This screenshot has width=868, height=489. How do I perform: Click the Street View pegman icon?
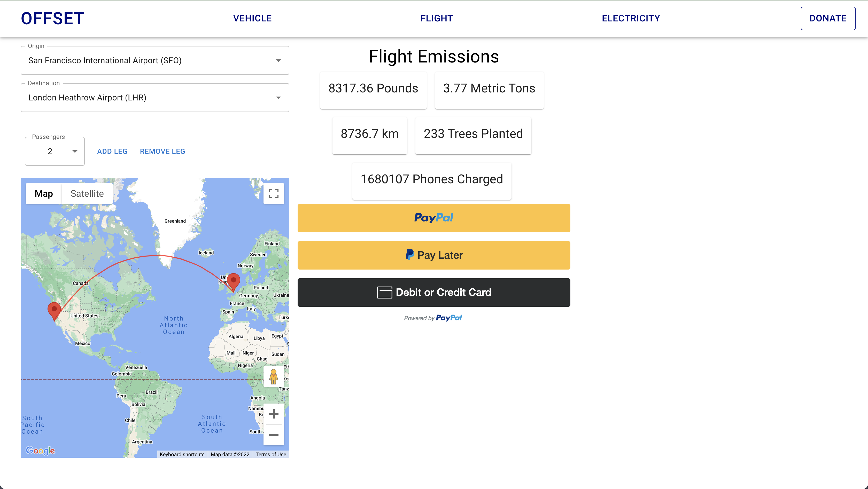[x=273, y=376]
